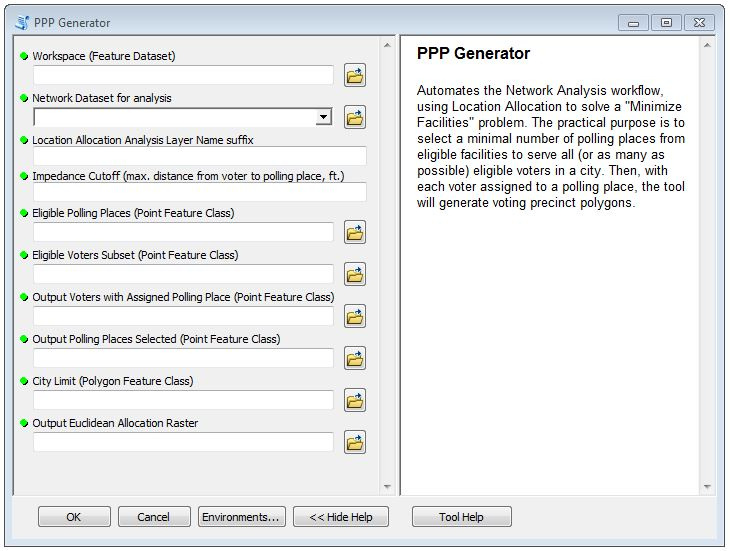730x551 pixels.
Task: Open browse icon for Network Dataset
Action: pyautogui.click(x=355, y=117)
